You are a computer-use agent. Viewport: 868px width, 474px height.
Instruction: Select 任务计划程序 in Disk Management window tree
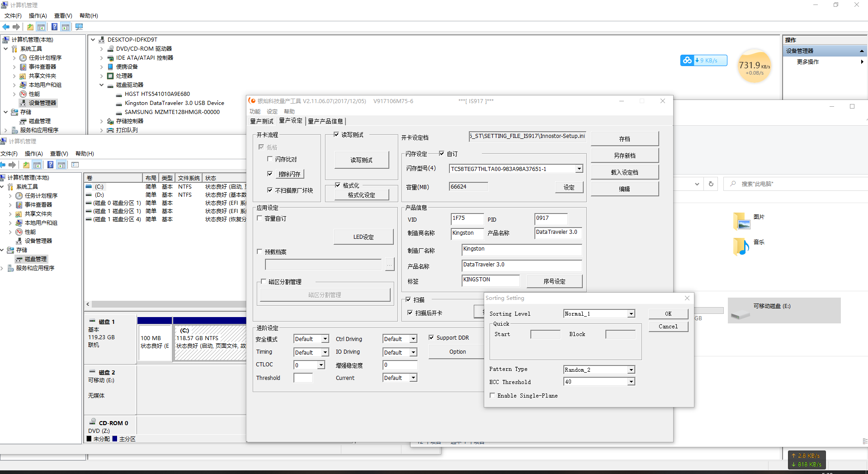(x=41, y=196)
